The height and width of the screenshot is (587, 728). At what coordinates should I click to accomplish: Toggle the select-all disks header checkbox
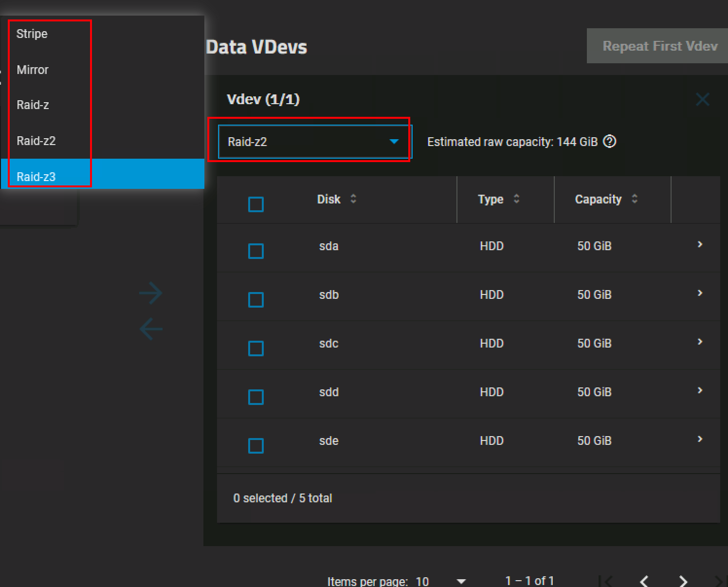point(256,204)
